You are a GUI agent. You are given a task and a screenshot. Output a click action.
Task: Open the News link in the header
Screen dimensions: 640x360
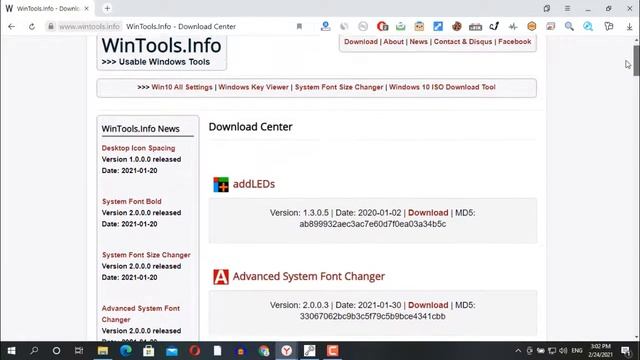(x=418, y=42)
